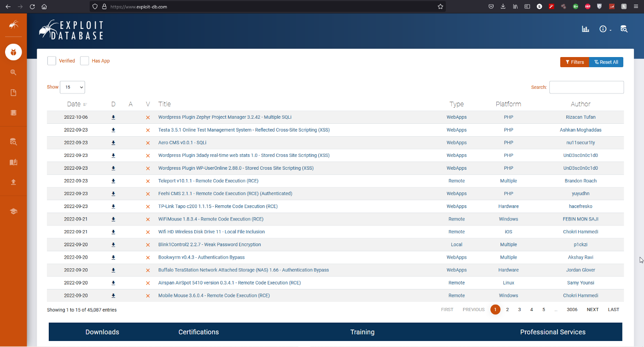
Task: Filter by author Rizacan Tufan
Action: coord(581,117)
